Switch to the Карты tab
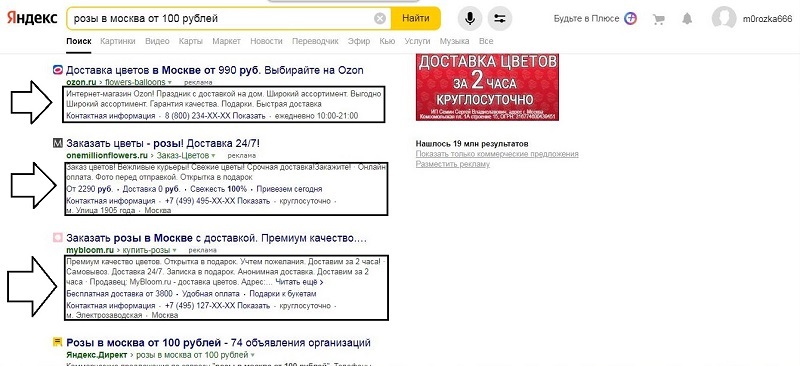800x366 pixels. tap(191, 41)
